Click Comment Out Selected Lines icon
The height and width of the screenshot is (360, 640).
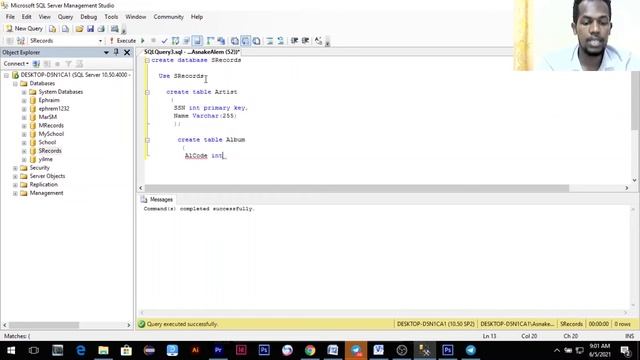click(270, 41)
